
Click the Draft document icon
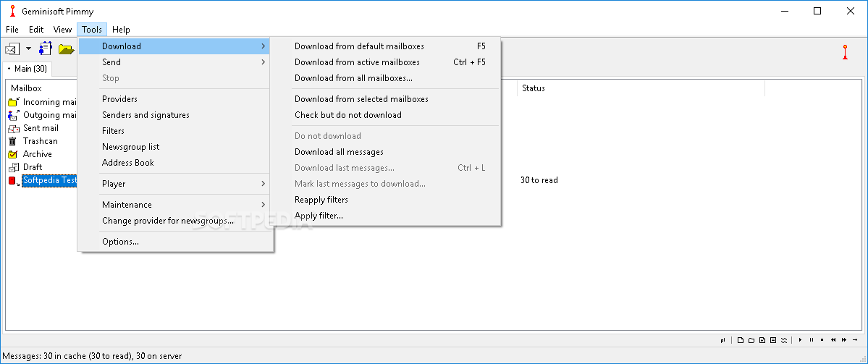click(x=14, y=167)
